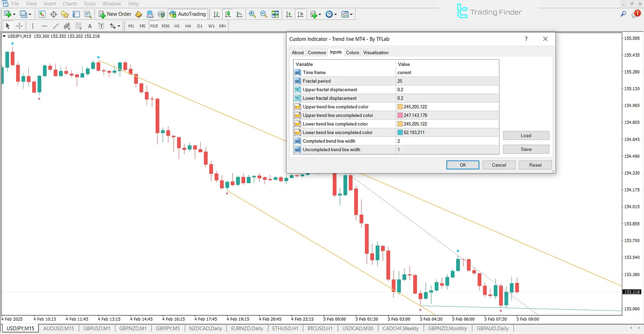Open the Indicators list
644x334 pixels.
pyautogui.click(x=314, y=14)
